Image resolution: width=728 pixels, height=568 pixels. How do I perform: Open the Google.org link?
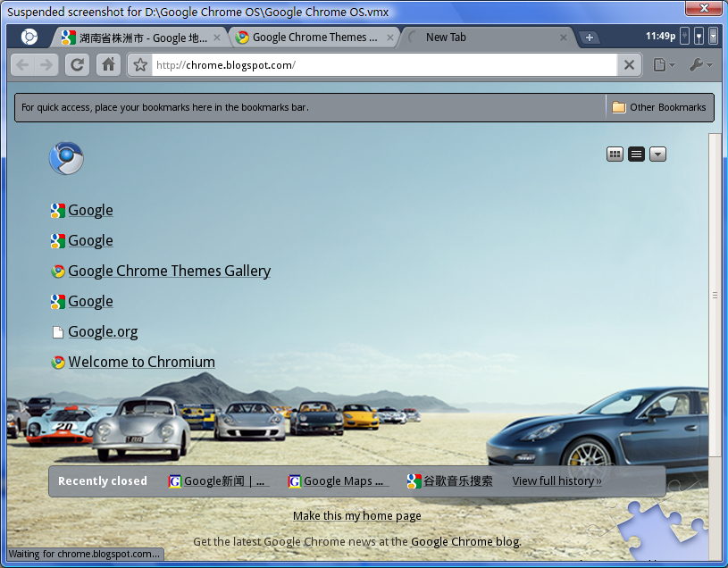pyautogui.click(x=103, y=332)
